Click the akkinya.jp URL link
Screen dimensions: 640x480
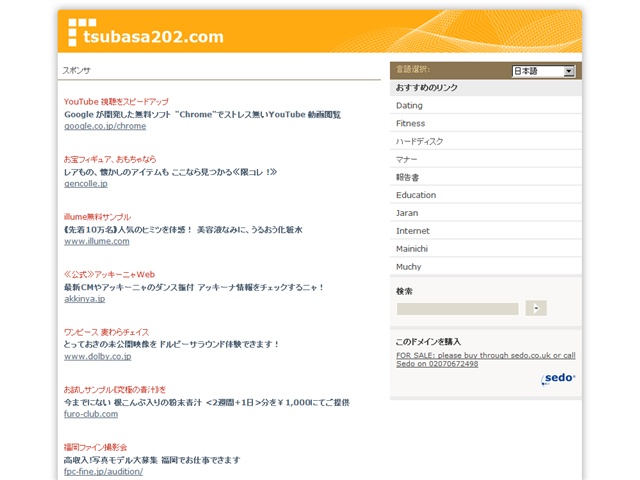point(84,299)
